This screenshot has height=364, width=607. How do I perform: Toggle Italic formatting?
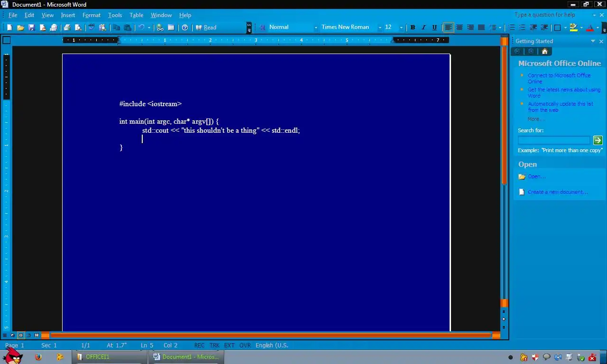pyautogui.click(x=423, y=27)
